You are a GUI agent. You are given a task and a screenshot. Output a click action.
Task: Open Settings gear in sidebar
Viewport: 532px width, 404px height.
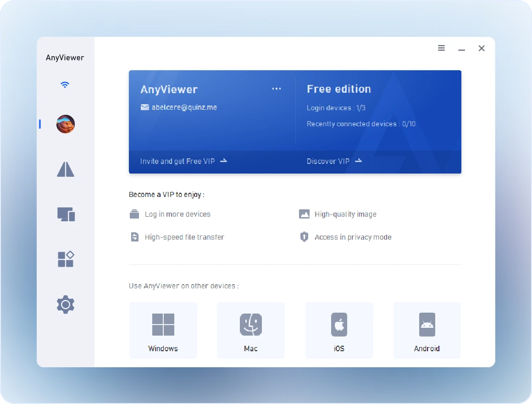click(x=66, y=304)
